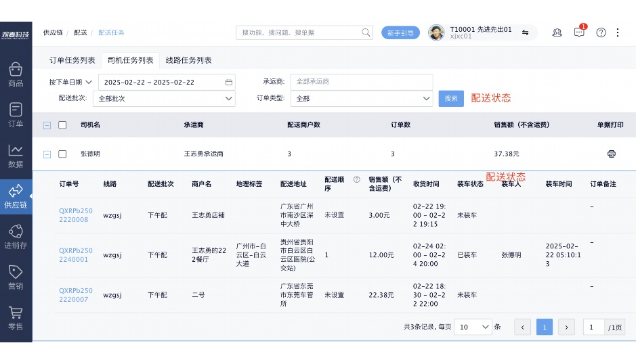Switch to the 线路任务列表 tab
Screen dimensions: 636x364
pyautogui.click(x=189, y=60)
